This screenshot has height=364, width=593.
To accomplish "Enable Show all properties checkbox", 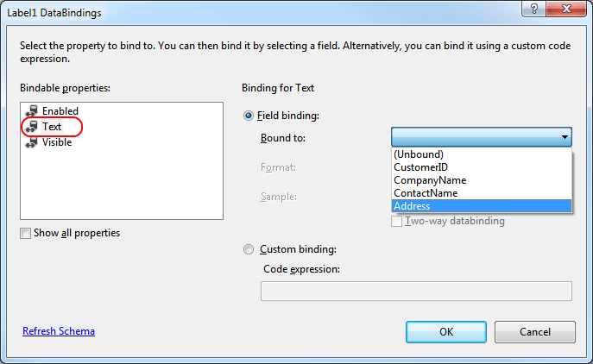I will pos(26,233).
